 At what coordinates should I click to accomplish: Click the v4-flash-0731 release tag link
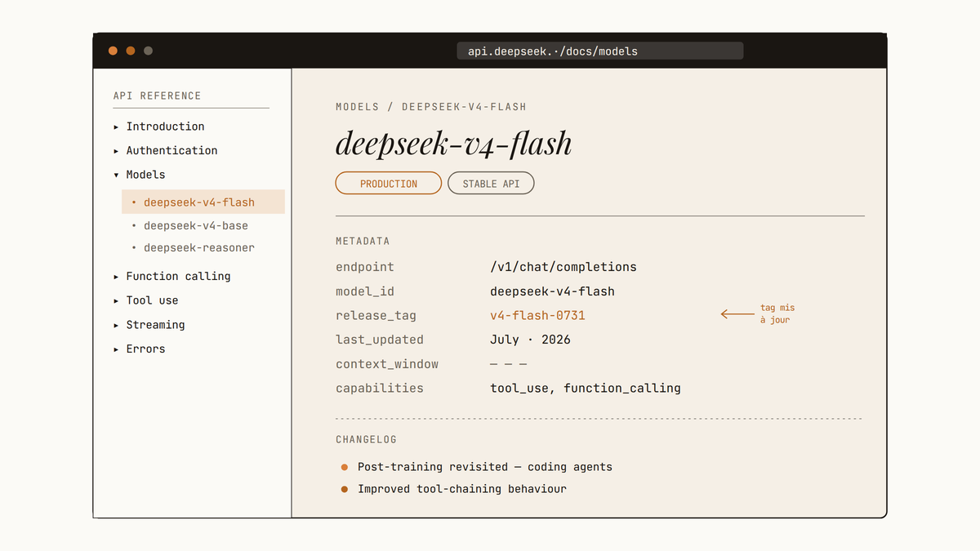coord(537,316)
